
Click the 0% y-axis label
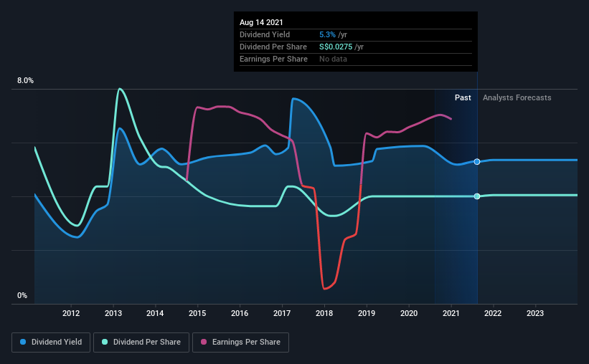22,296
